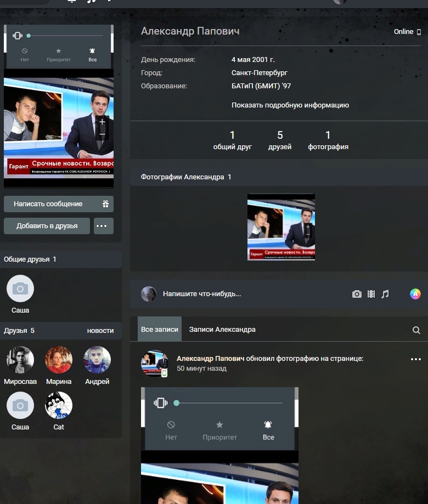The height and width of the screenshot is (504, 428).
Task: Open Марина's friend avatar
Action: 59,360
